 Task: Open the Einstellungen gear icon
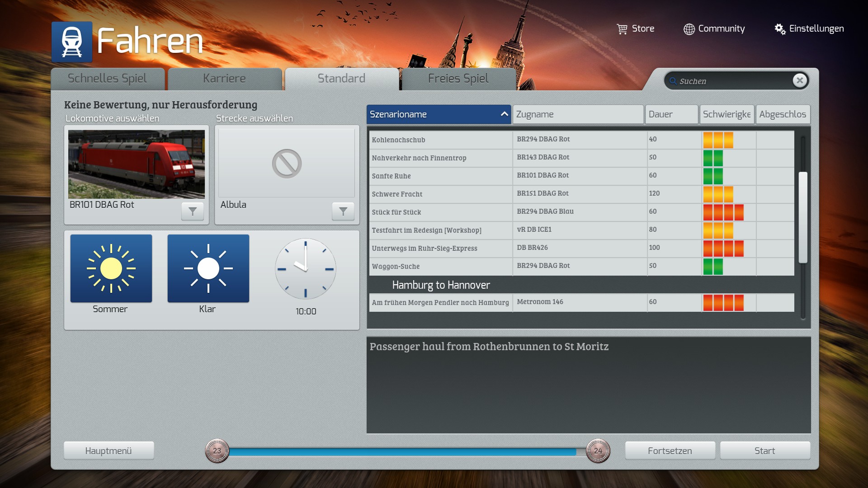click(x=780, y=29)
